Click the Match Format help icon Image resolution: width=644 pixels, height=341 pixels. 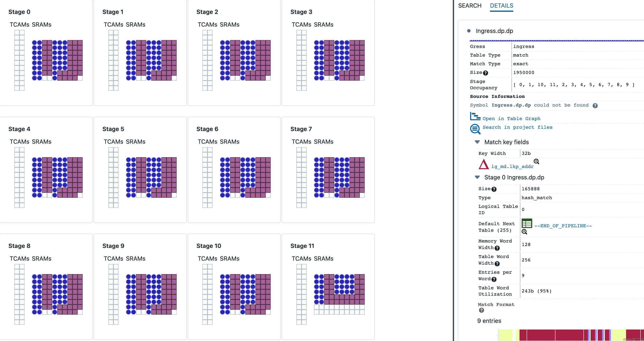point(481,310)
